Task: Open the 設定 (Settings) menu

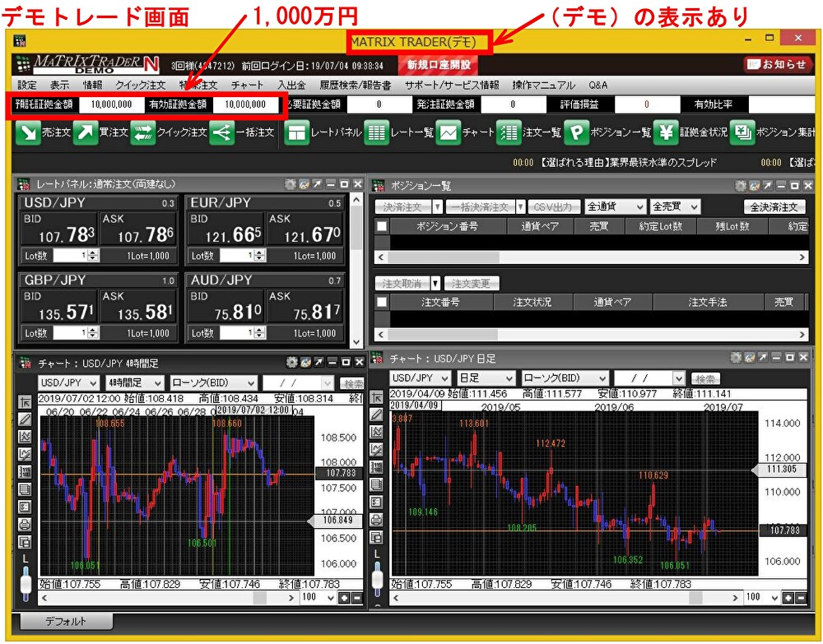Action: click(x=27, y=85)
